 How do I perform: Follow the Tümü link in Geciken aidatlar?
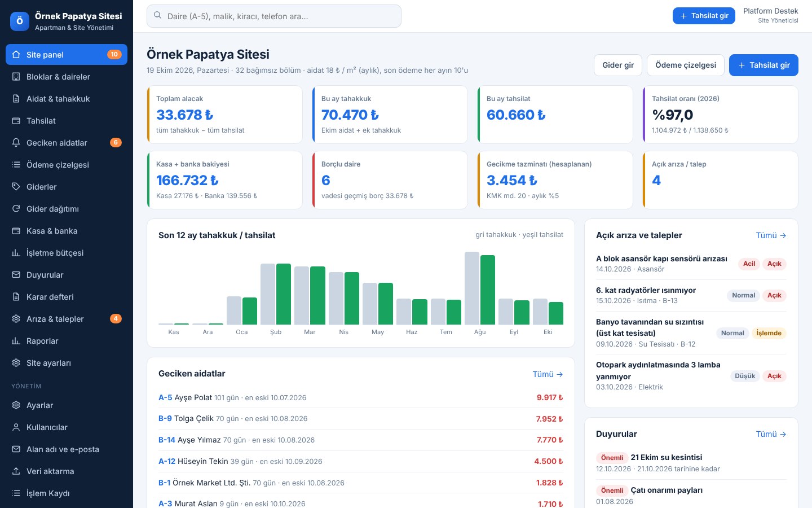click(548, 374)
